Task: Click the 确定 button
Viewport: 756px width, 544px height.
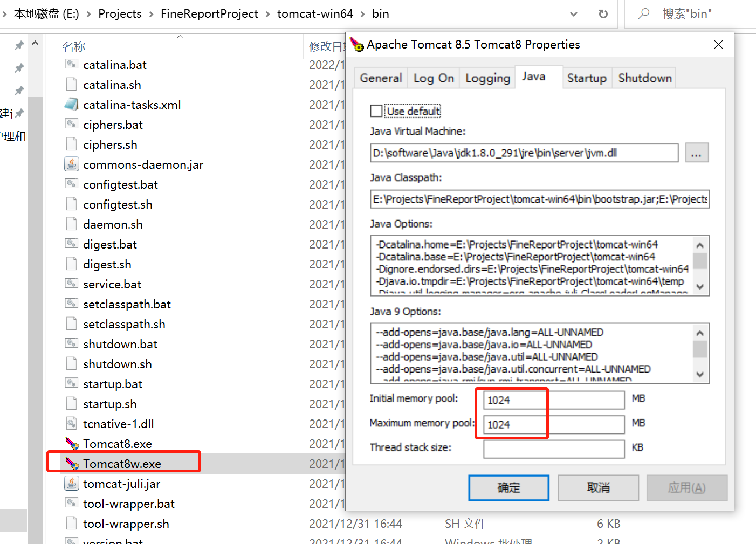Action: (x=508, y=488)
